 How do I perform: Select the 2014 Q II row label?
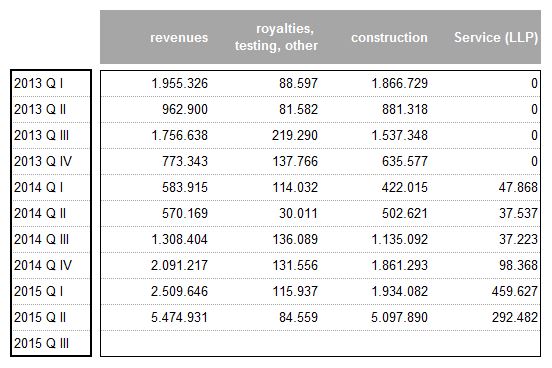[40, 213]
